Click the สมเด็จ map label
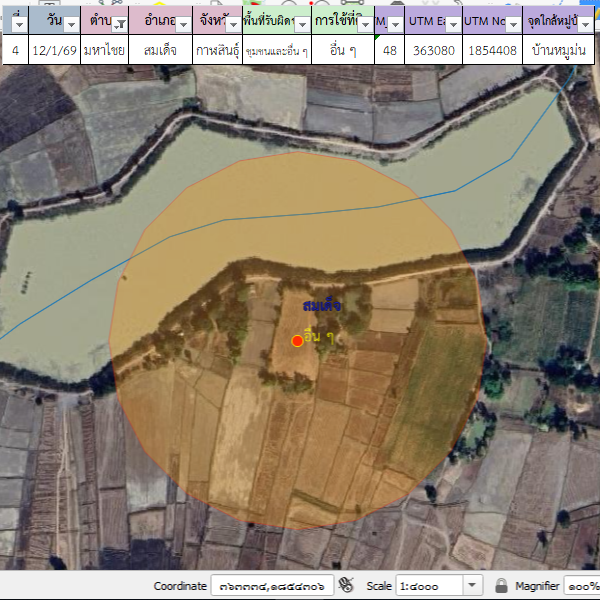This screenshot has width=600, height=600. click(x=321, y=304)
